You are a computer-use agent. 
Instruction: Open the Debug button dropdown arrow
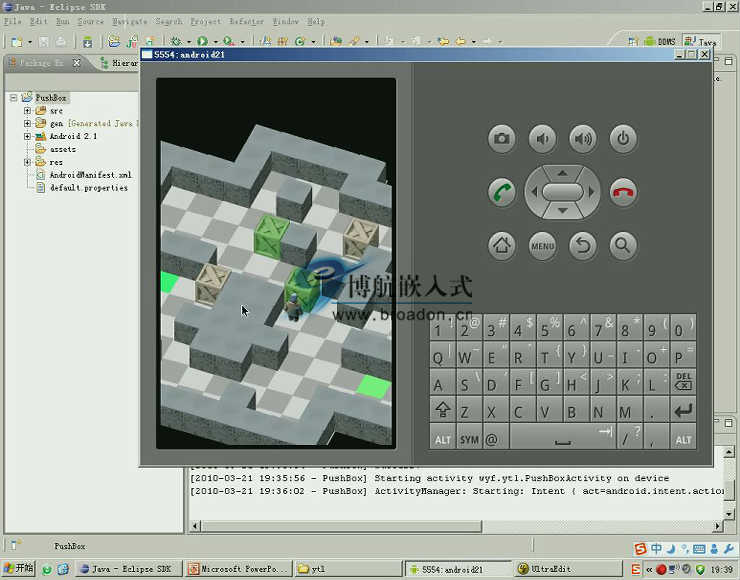[x=189, y=42]
